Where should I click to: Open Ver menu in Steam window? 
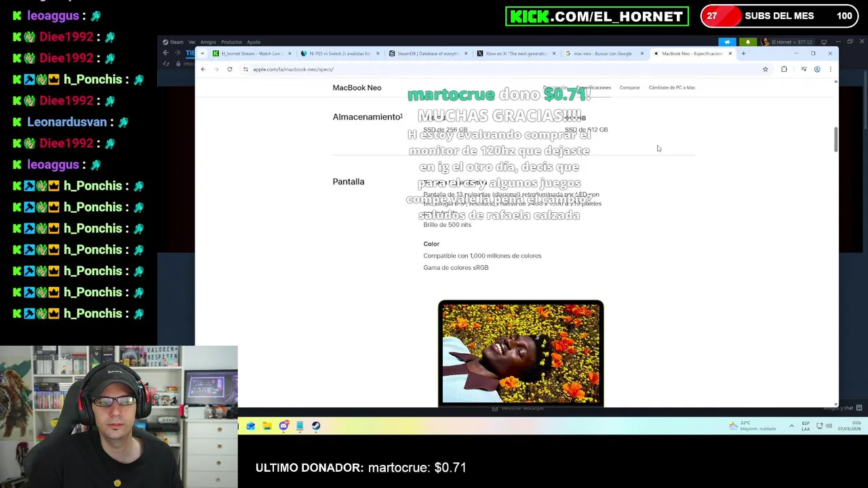pos(192,42)
